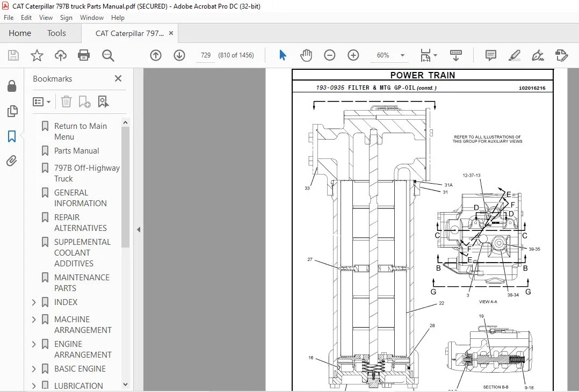Open REPAIR ALTERNATIVES bookmark
This screenshot has height=392, width=579.
tap(81, 222)
